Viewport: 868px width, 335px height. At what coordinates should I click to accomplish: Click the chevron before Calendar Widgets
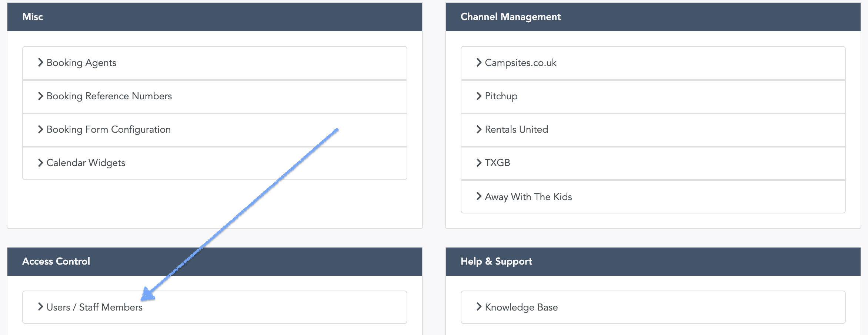[x=40, y=163]
